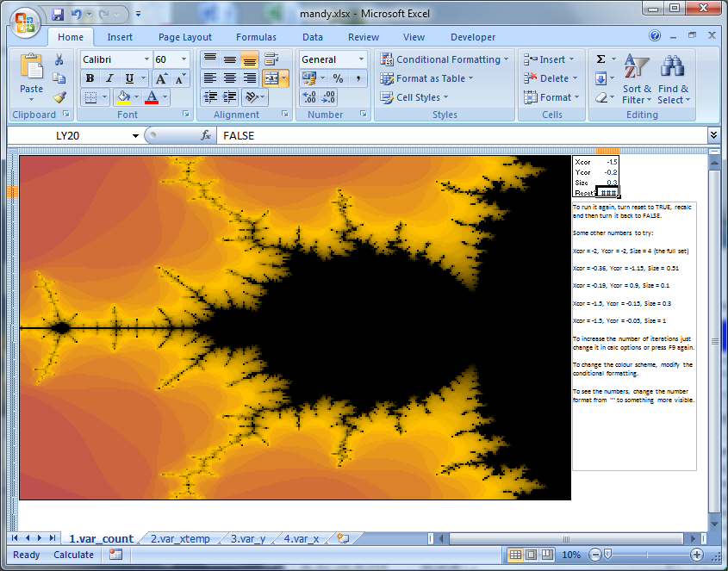Toggle Bold formatting
728x571 pixels.
point(90,78)
